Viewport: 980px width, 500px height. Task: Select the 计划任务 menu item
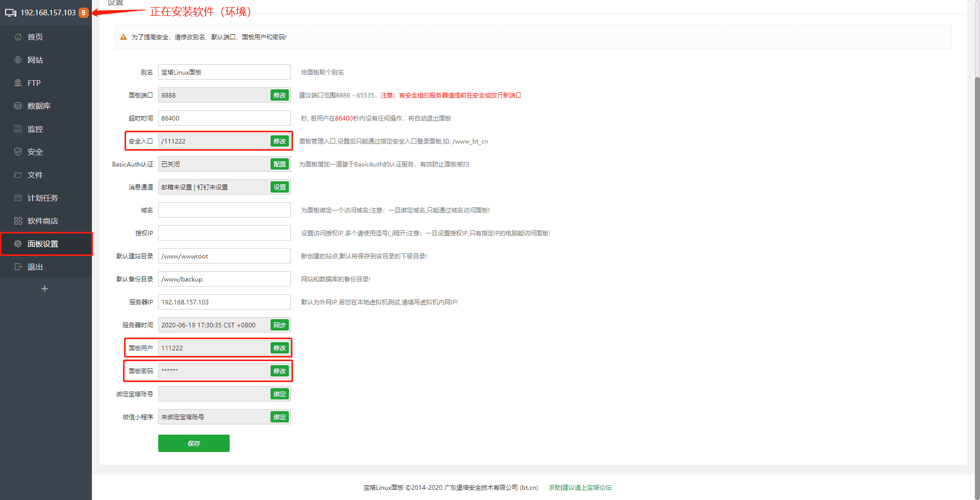(x=46, y=198)
